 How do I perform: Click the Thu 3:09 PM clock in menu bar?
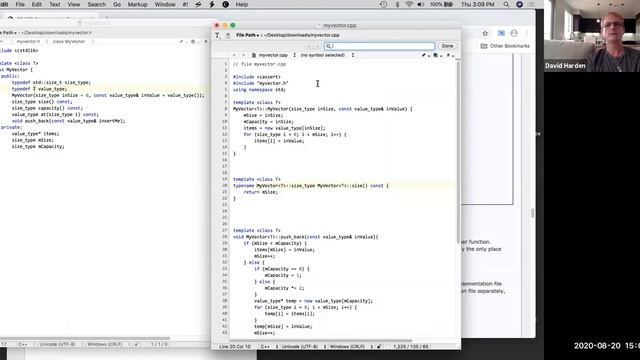tap(478, 4)
